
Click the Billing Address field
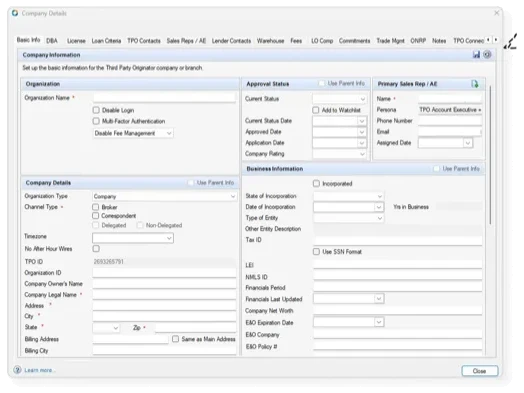click(x=131, y=339)
